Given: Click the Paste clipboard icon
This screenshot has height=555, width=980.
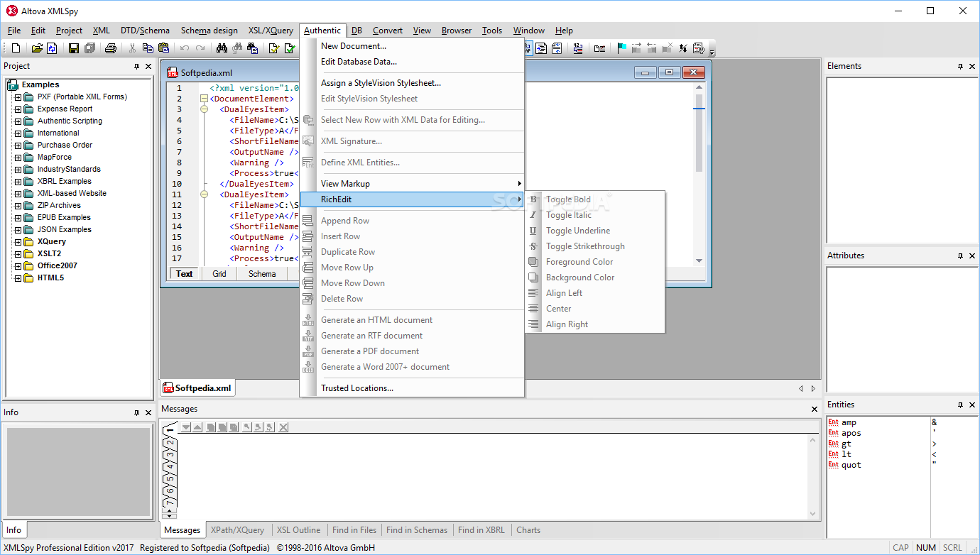Looking at the screenshot, I should point(163,48).
